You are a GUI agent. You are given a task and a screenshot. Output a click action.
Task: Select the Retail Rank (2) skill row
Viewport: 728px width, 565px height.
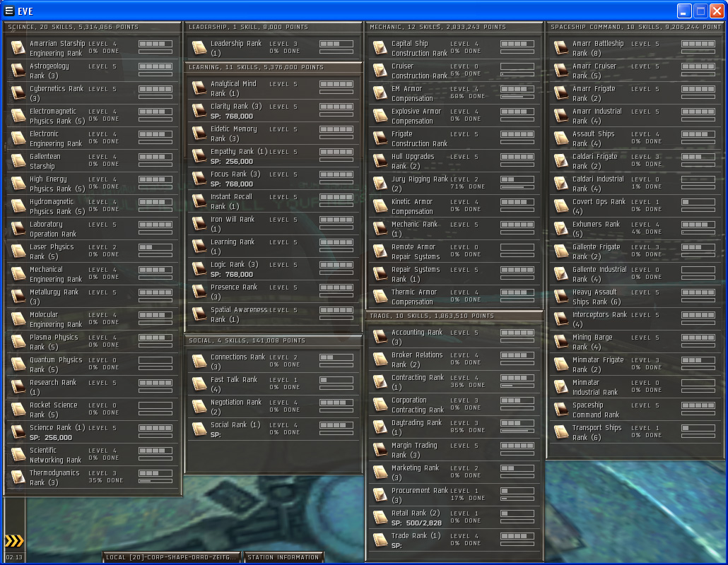[x=454, y=517]
